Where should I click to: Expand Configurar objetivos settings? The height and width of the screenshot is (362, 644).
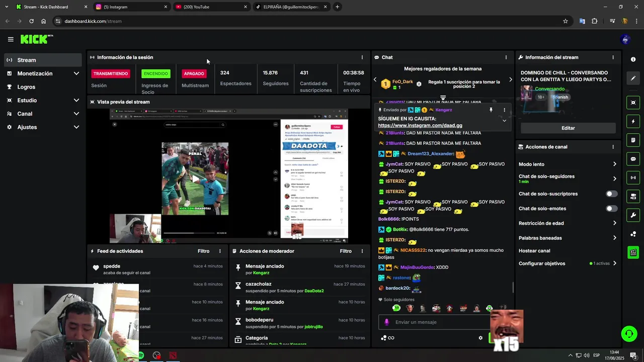[x=614, y=263]
